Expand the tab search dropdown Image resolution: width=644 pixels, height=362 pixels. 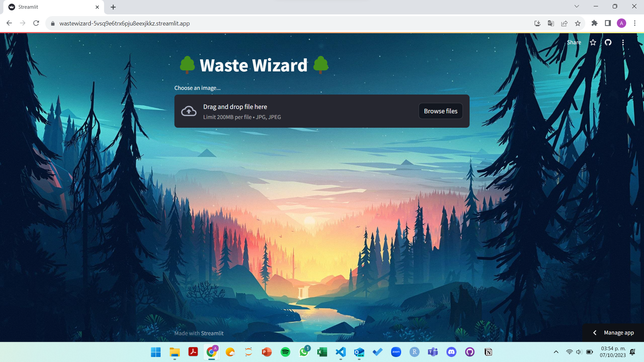point(577,6)
